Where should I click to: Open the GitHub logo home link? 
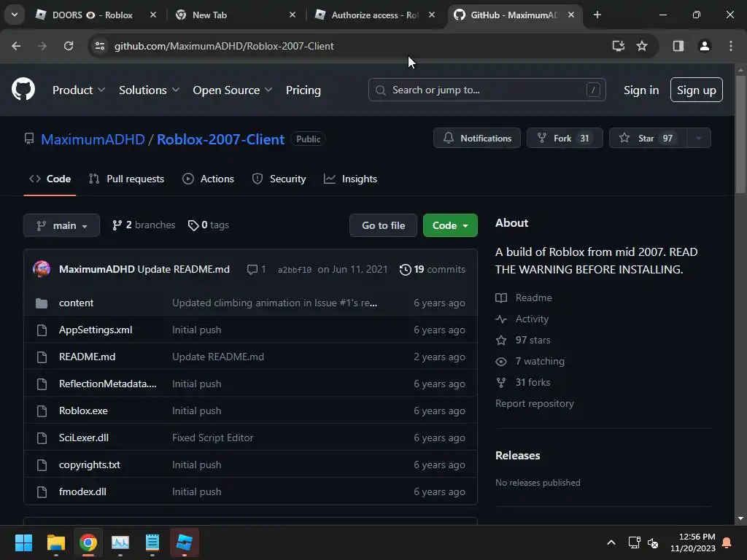click(23, 89)
